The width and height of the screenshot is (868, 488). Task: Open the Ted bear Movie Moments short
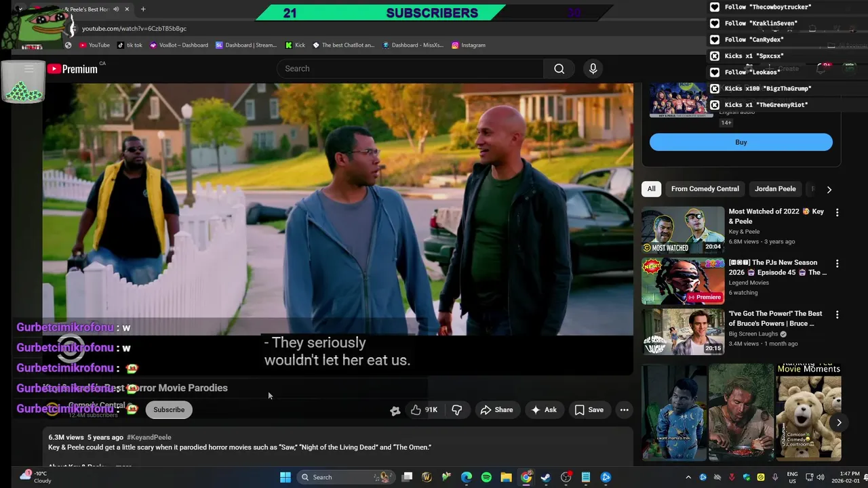808,412
